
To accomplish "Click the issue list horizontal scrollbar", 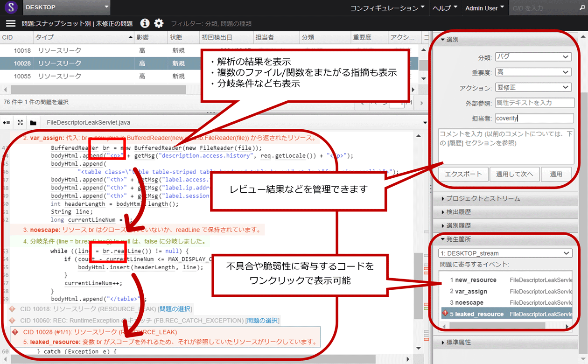I will tap(93, 89).
